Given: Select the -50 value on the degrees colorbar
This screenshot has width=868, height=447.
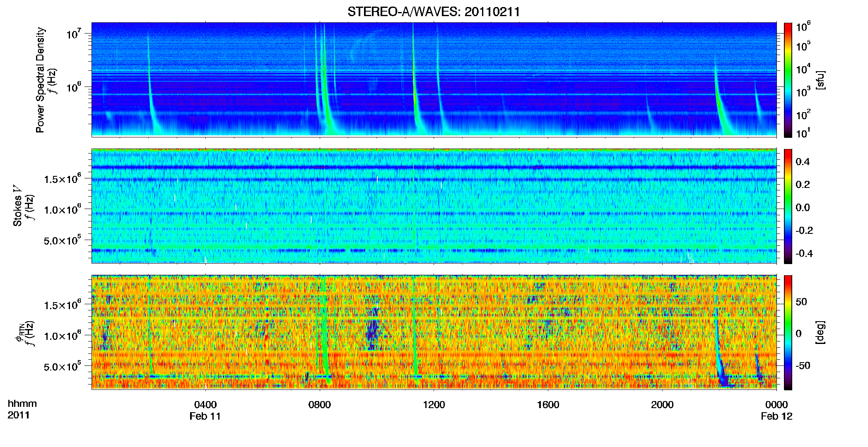Looking at the screenshot, I should click(x=803, y=365).
